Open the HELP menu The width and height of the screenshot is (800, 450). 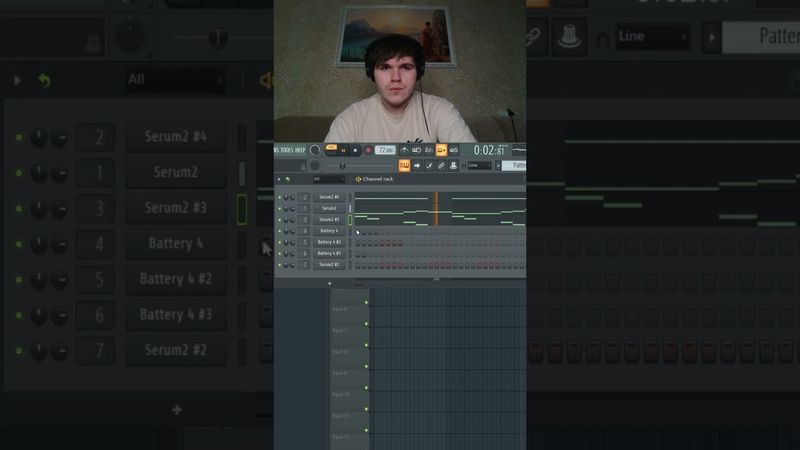coord(300,150)
